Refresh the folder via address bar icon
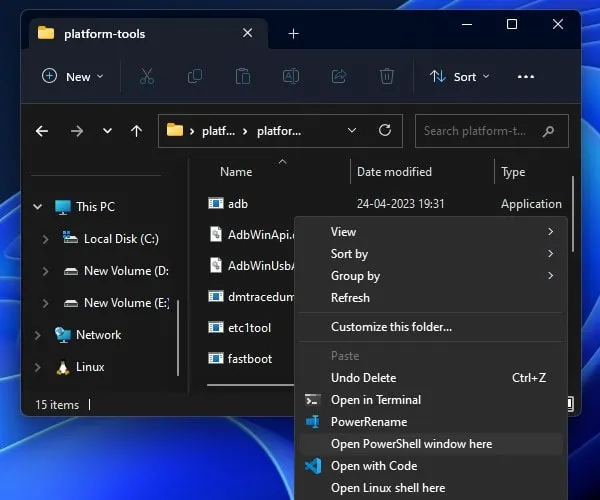Viewport: 600px width, 500px height. pos(385,130)
